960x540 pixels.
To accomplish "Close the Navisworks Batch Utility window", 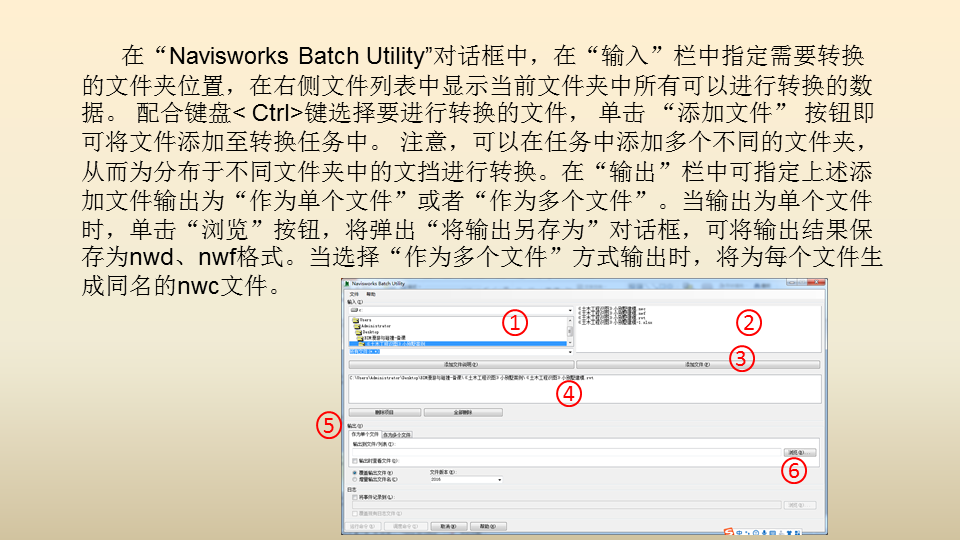I will tap(817, 282).
